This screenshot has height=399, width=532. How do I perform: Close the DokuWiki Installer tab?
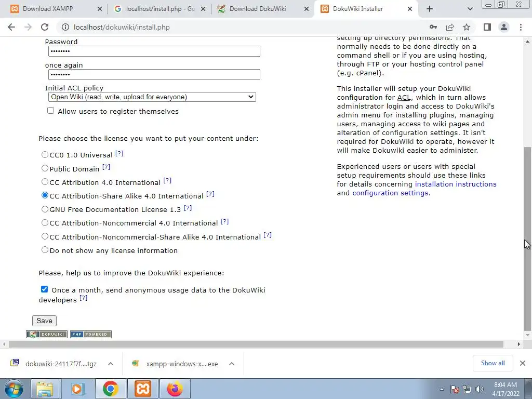[409, 9]
